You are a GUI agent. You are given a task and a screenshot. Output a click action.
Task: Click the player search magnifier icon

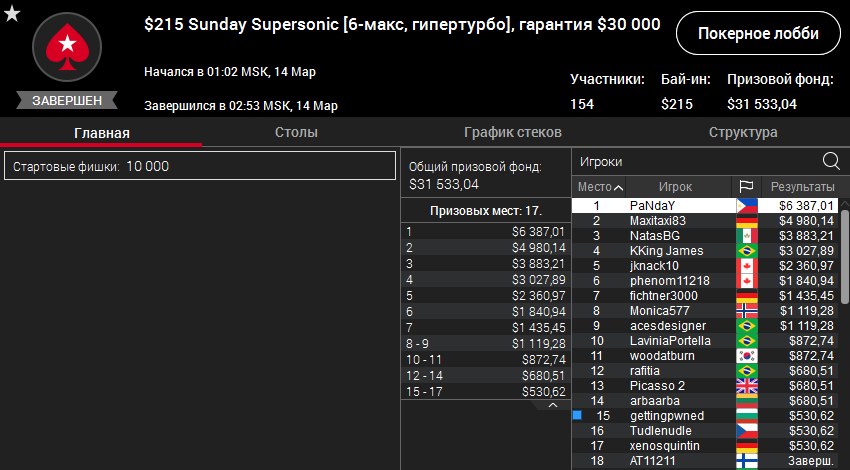(830, 161)
